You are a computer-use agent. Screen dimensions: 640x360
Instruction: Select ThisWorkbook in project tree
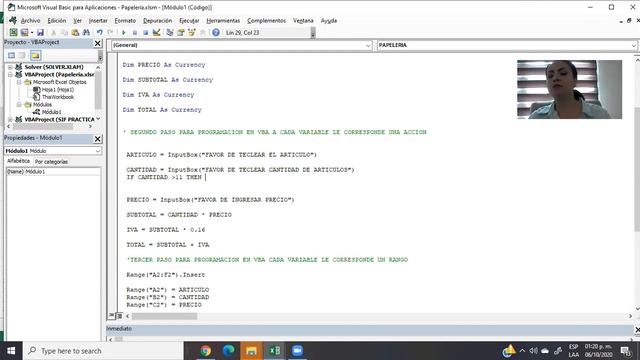pyautogui.click(x=58, y=97)
